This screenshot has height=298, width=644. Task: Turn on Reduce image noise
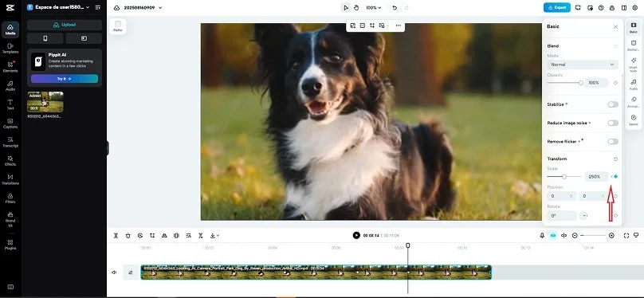point(613,123)
